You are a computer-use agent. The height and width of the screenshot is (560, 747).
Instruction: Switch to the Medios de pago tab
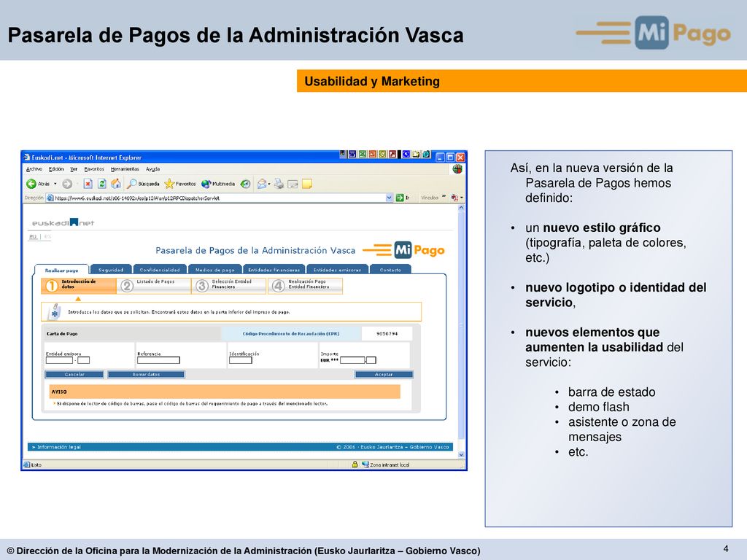(x=215, y=270)
